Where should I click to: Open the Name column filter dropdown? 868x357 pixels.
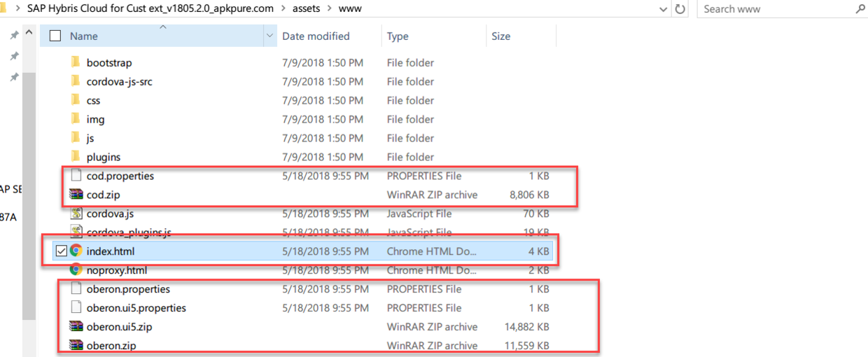[270, 36]
